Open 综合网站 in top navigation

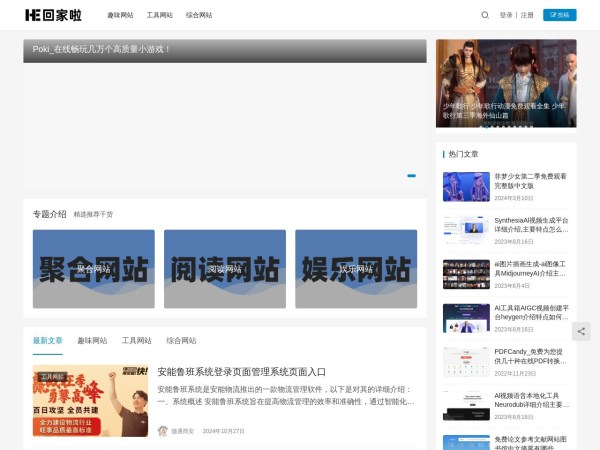click(198, 16)
